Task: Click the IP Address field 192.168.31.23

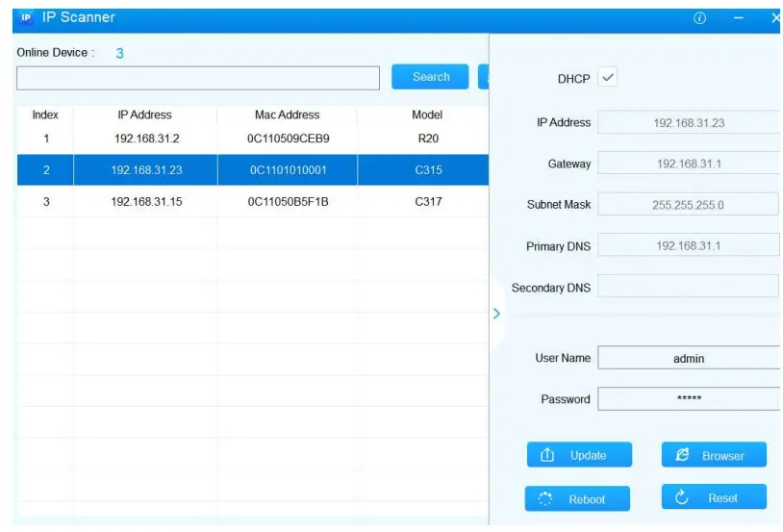Action: [x=689, y=122]
